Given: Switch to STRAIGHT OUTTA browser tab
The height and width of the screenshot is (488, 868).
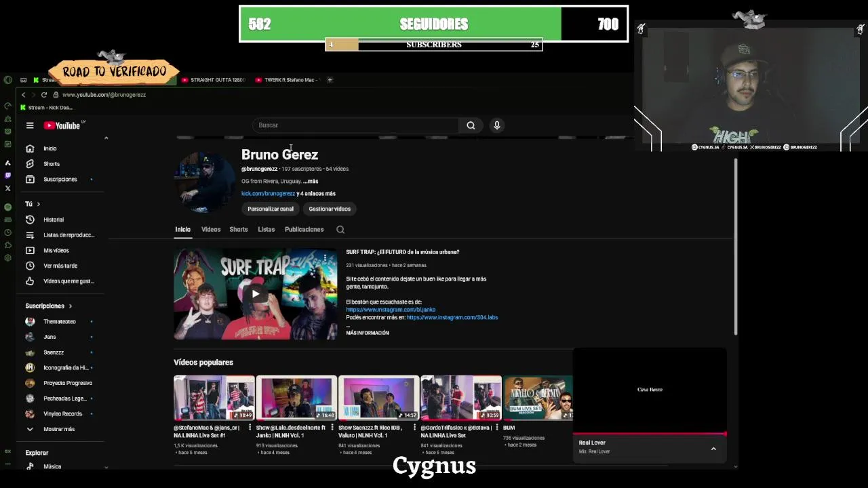Looking at the screenshot, I should coord(214,80).
